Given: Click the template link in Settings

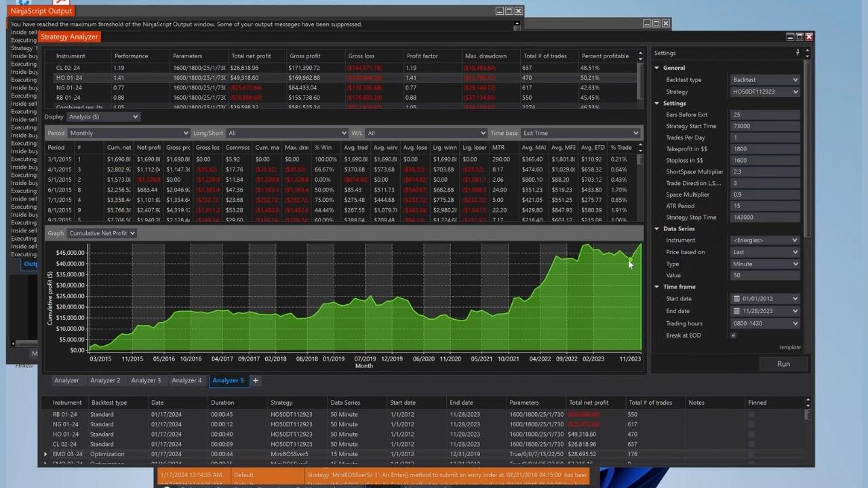Looking at the screenshot, I should pos(789,347).
